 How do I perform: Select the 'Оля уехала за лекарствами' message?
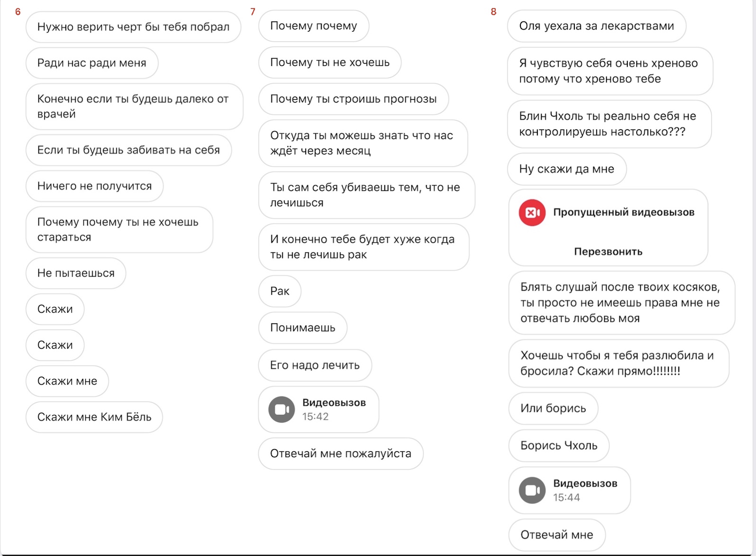click(597, 26)
